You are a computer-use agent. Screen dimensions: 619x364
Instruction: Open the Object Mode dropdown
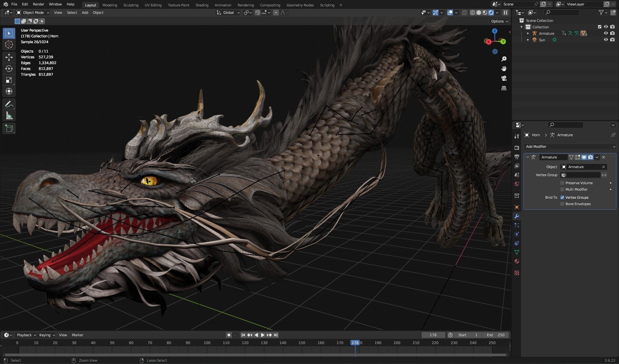click(33, 13)
